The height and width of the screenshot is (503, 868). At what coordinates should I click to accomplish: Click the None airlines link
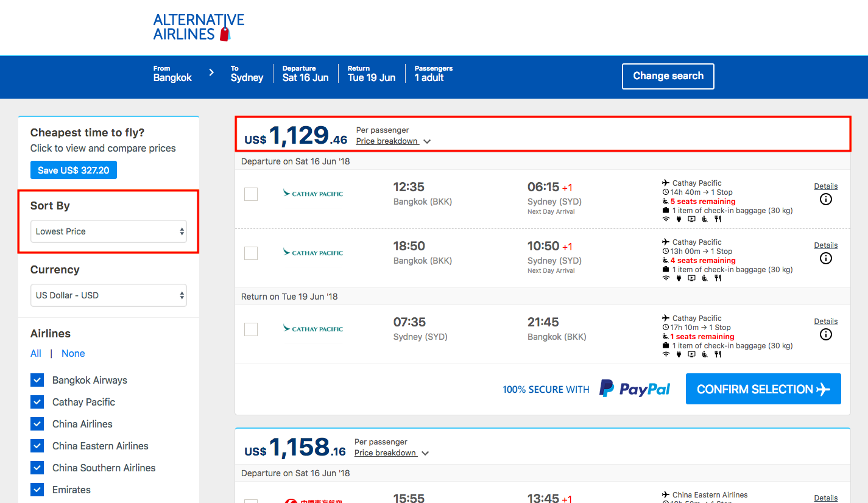click(x=73, y=353)
